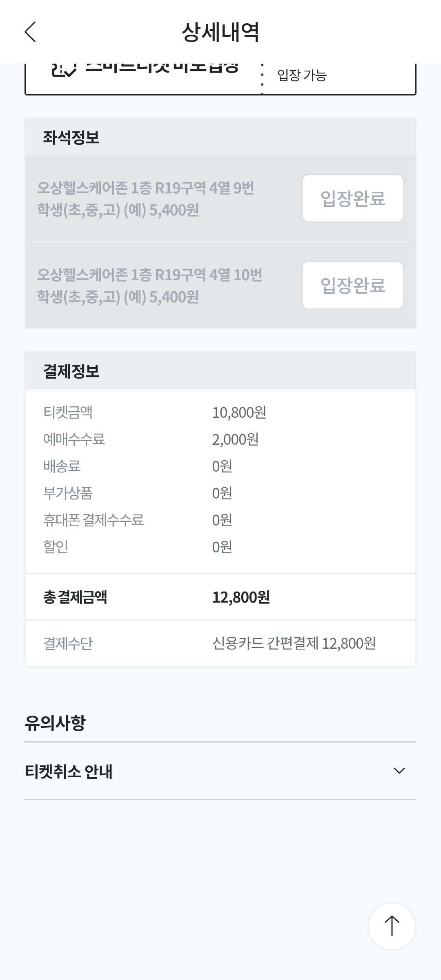
Task: Tap the 총 결제금액 12,800원 row
Action: pyautogui.click(x=220, y=597)
